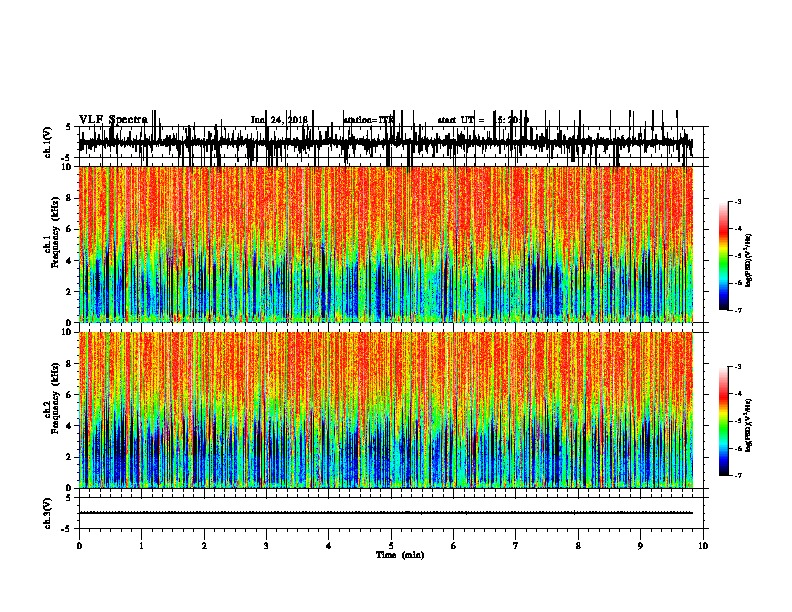
Task: Click the time axis tick label "7"
Action: coord(516,546)
